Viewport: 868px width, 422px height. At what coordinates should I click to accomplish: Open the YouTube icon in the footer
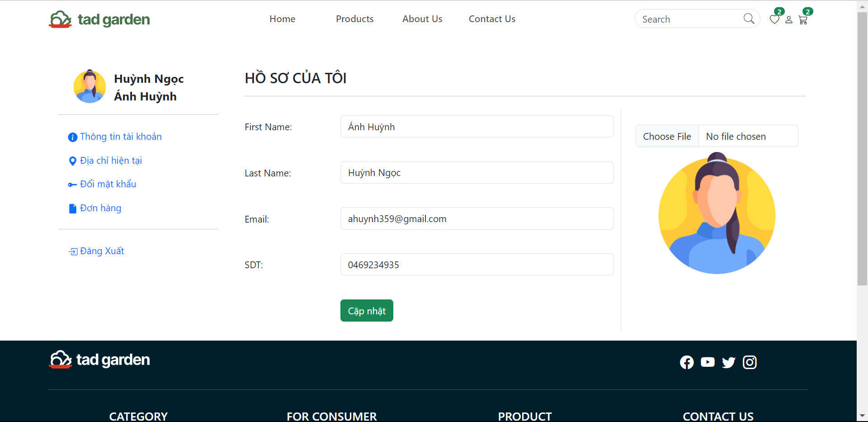708,362
